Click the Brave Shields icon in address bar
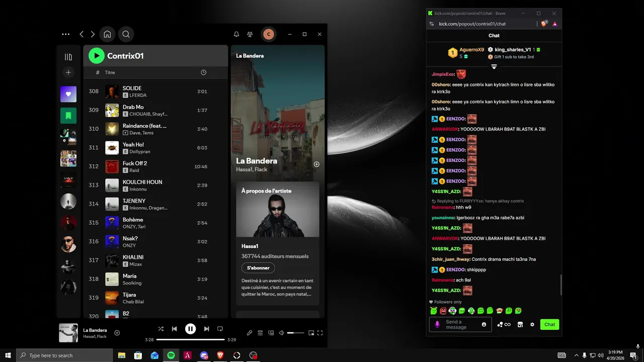Image resolution: width=644 pixels, height=362 pixels. click(544, 24)
